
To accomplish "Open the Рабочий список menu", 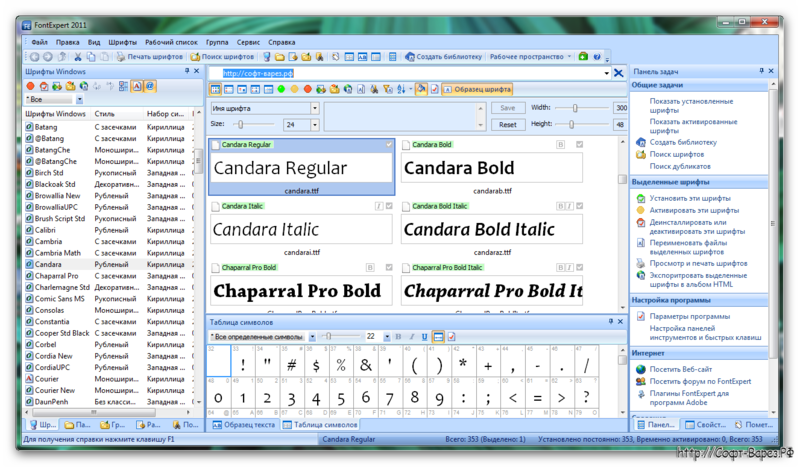I will (x=171, y=42).
